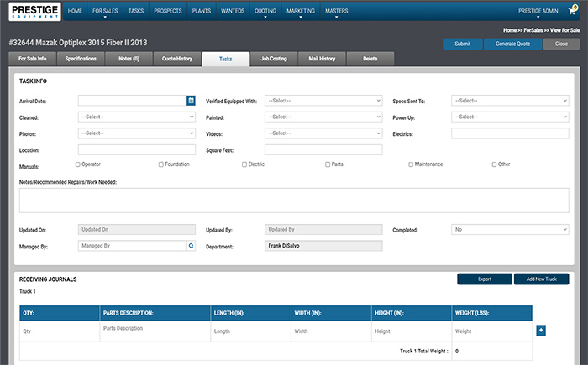Click the 'Frank DiSalvo' Department field
588x365 pixels.
click(x=323, y=246)
